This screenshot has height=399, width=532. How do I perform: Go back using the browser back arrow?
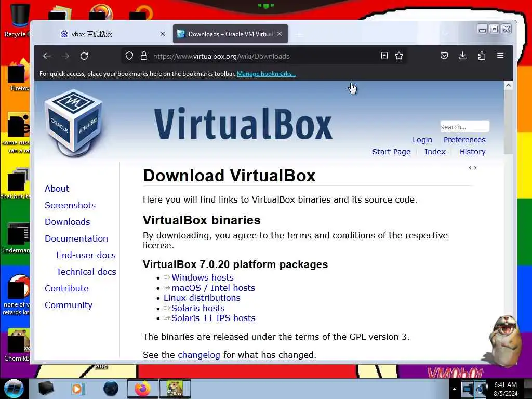(47, 56)
